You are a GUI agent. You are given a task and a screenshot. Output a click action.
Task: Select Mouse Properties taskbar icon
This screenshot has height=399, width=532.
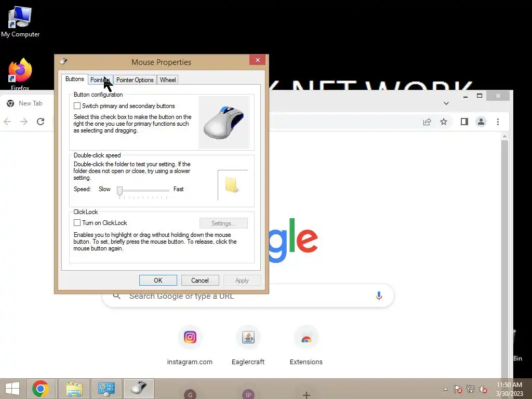point(138,389)
